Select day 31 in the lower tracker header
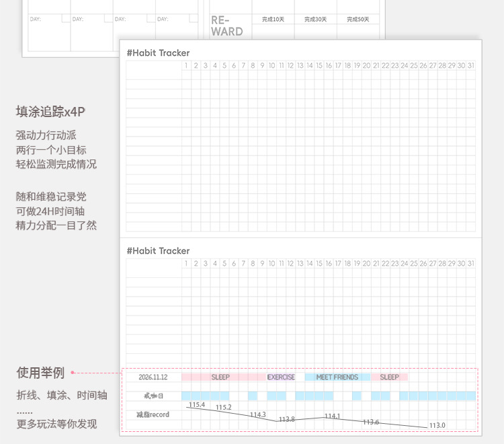Viewport: 504px width, 444px height. [470, 264]
